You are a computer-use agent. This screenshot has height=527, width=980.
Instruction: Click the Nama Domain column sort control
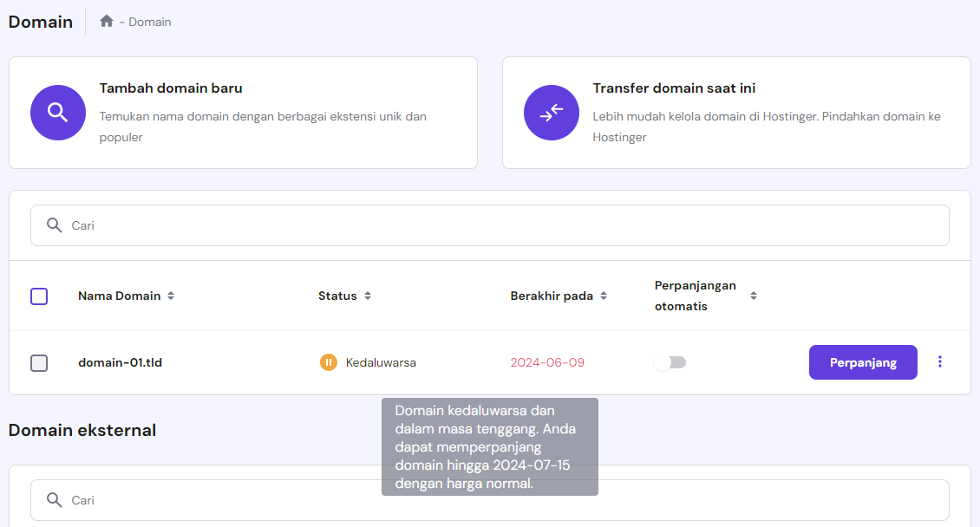[171, 295]
